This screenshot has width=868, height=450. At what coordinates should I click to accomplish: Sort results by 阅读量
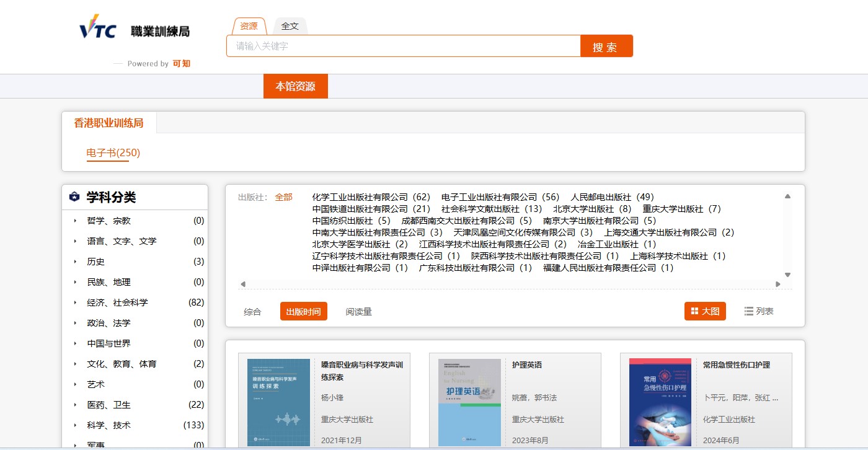[358, 312]
